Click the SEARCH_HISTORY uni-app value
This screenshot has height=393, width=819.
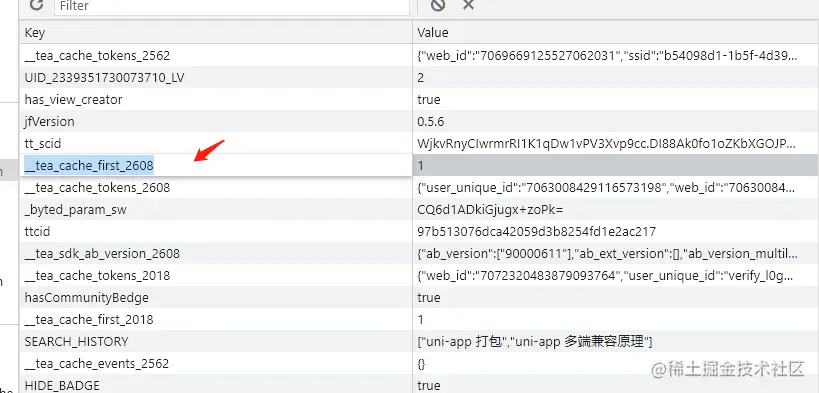click(535, 342)
